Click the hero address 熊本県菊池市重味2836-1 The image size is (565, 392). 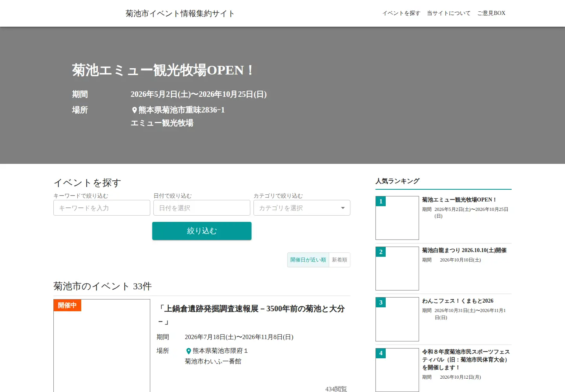pos(182,110)
